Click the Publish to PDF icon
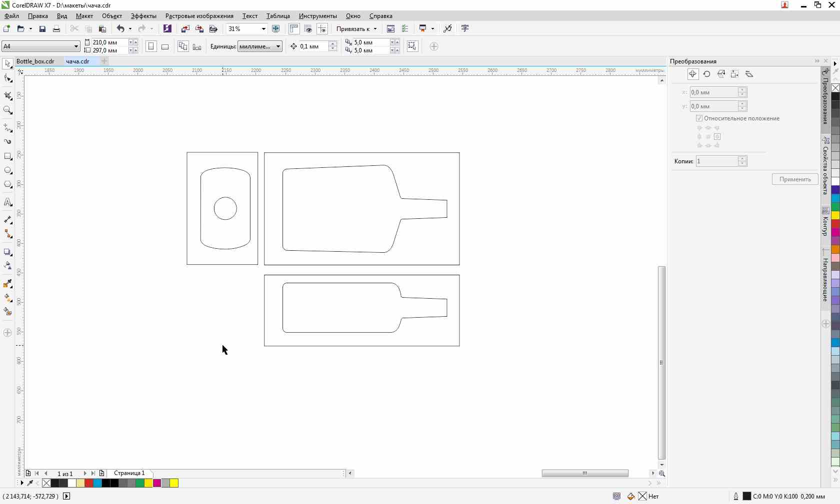The width and height of the screenshot is (840, 504). (x=213, y=28)
